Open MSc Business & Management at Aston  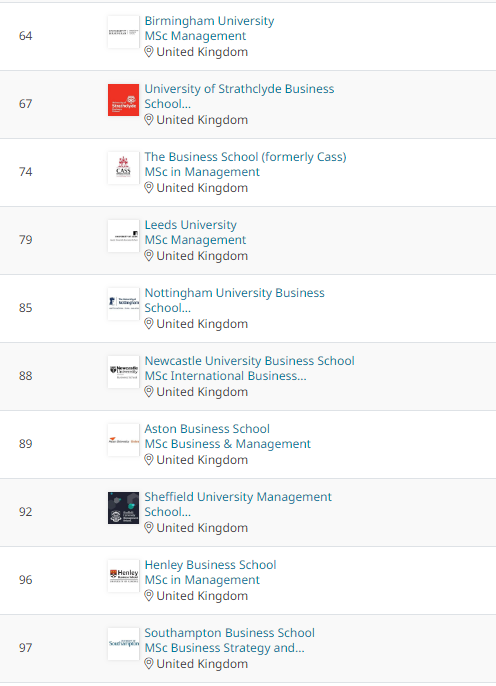click(x=227, y=444)
